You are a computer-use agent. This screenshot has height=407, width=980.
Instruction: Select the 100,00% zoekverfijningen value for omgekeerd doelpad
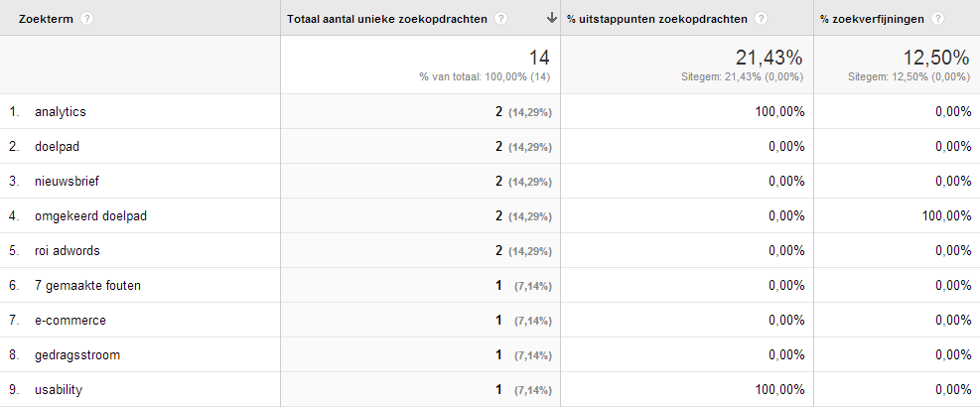(x=946, y=216)
